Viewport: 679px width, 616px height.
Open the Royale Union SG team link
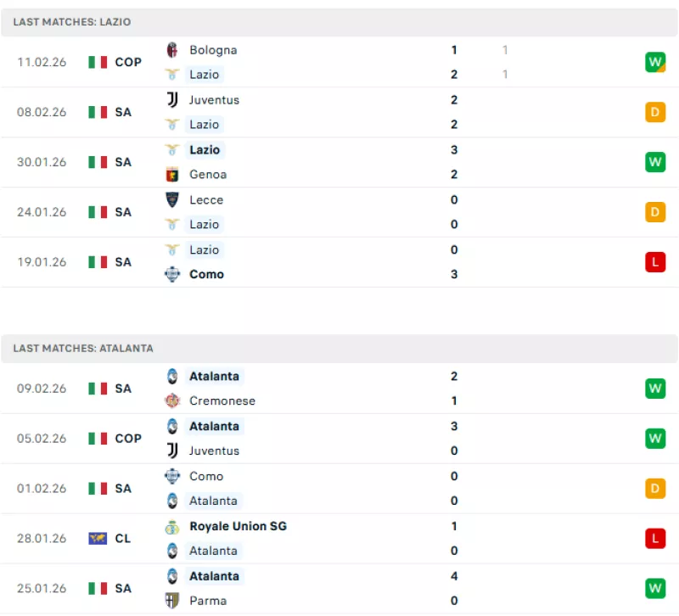(x=238, y=527)
